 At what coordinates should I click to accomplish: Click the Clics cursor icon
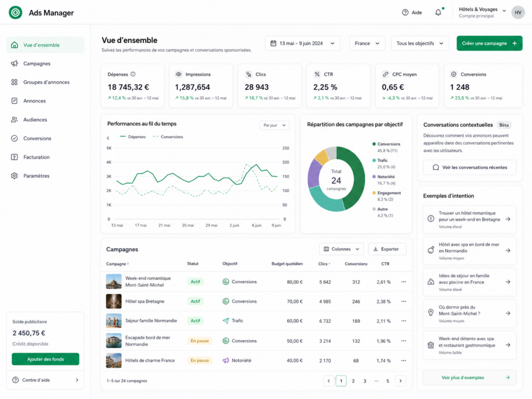249,74
